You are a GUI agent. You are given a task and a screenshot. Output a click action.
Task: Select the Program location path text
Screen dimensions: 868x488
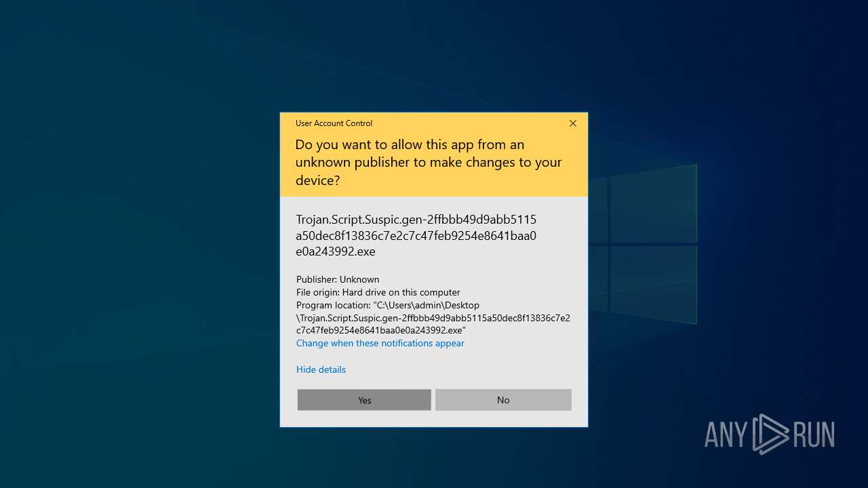tap(433, 318)
